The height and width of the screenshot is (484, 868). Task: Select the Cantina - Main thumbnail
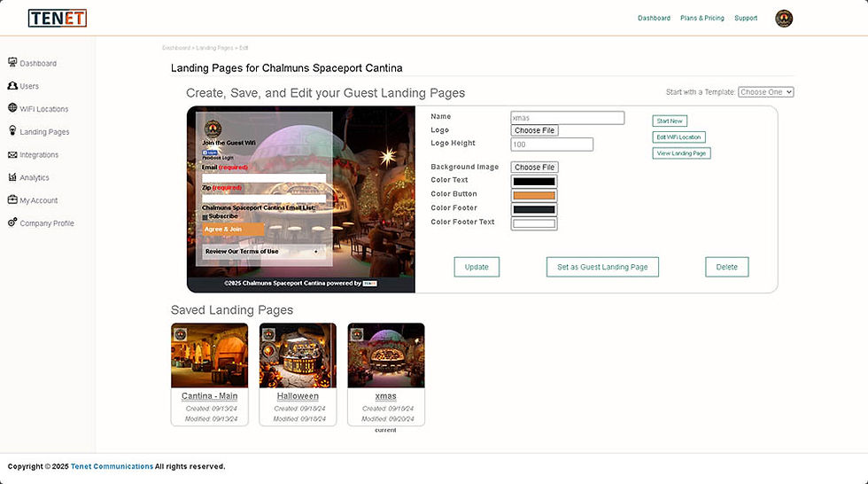(209, 355)
